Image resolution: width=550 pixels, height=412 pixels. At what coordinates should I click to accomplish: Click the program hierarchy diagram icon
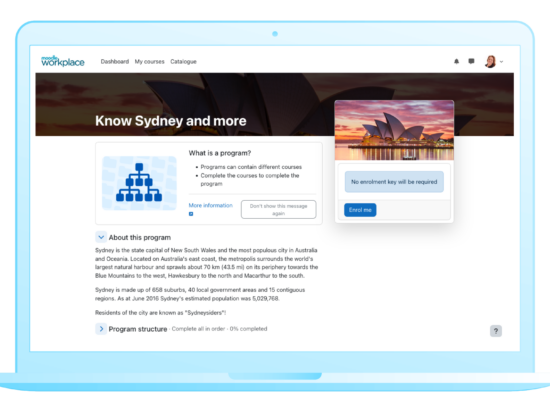(139, 183)
